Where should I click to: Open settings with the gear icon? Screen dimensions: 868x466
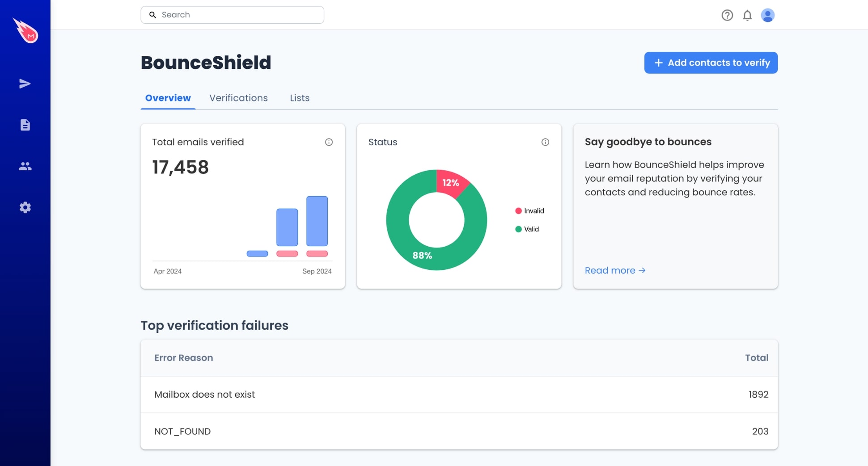[x=25, y=207]
